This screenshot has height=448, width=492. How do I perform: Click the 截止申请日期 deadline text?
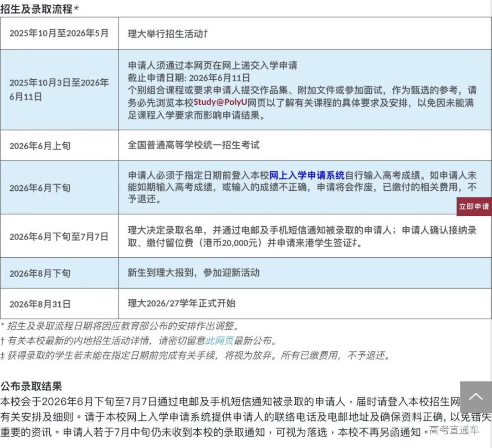[x=191, y=76]
